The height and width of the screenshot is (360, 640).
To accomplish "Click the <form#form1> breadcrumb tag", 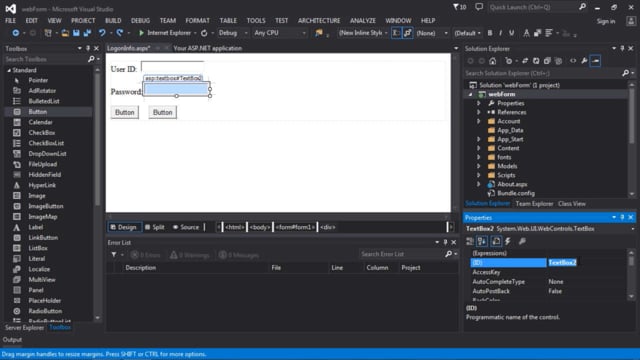I will pos(295,227).
